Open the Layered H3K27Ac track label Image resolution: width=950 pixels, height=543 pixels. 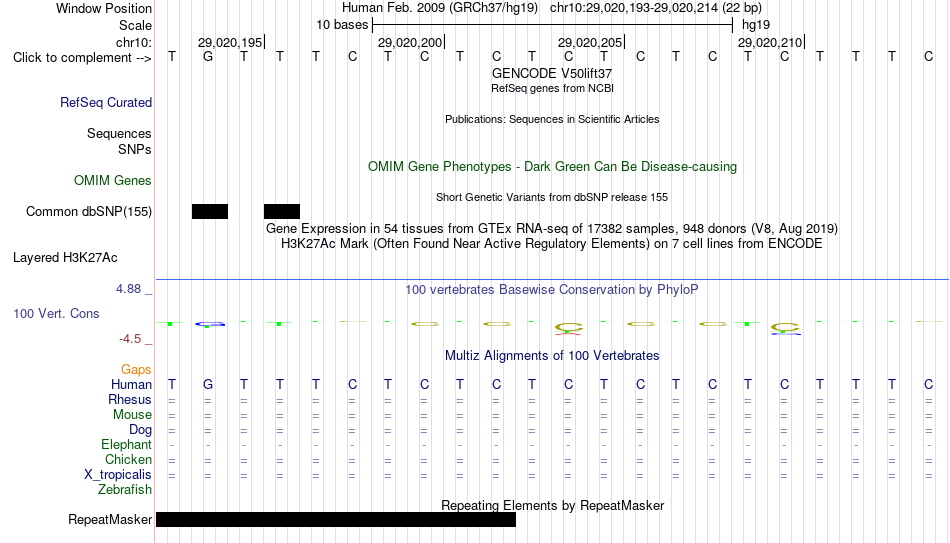[65, 258]
